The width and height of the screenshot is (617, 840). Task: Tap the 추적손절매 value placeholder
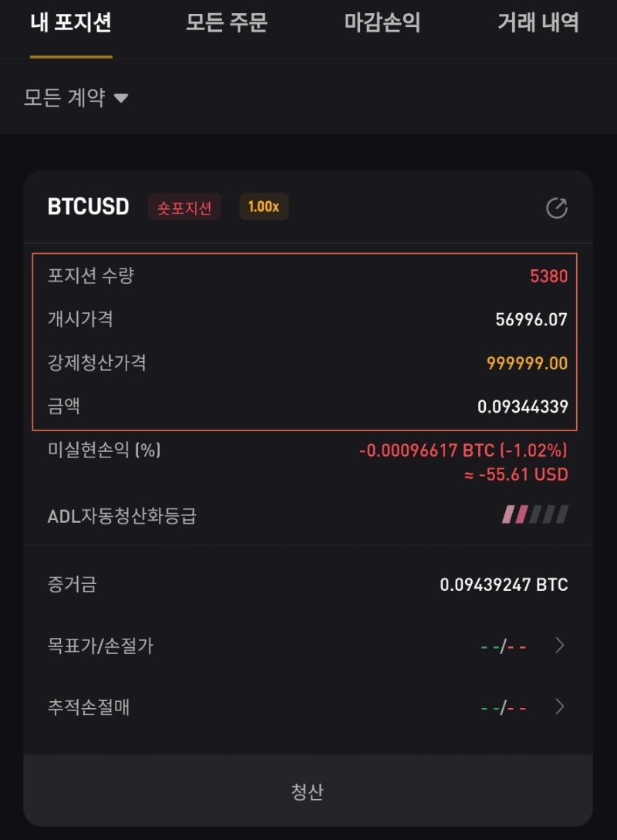pos(504,707)
